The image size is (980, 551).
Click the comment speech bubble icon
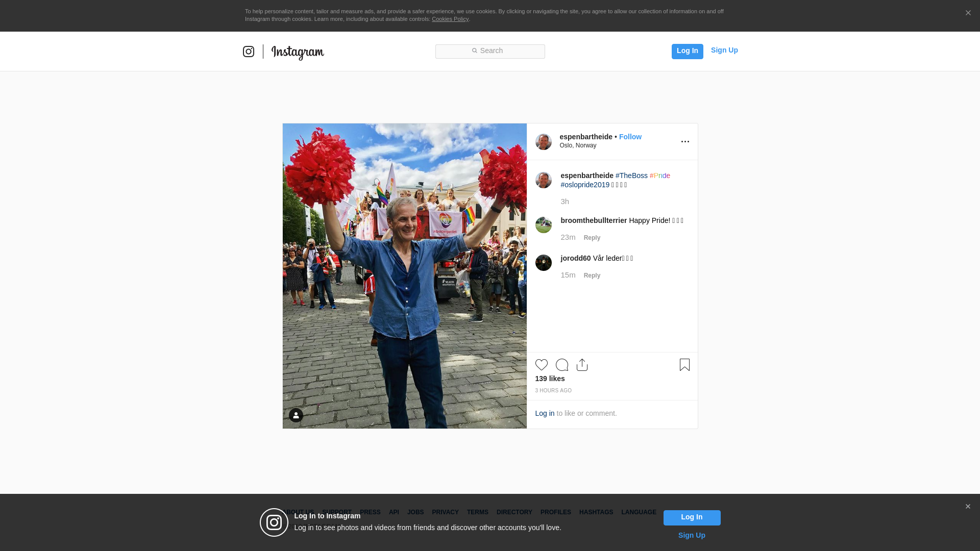click(561, 365)
